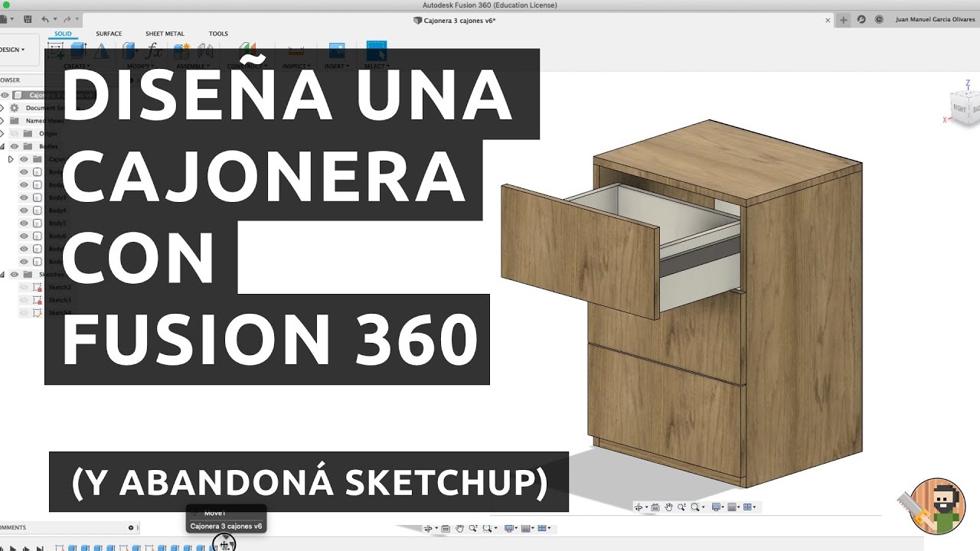Click the Redo arrow
This screenshot has height=551, width=980.
point(67,19)
